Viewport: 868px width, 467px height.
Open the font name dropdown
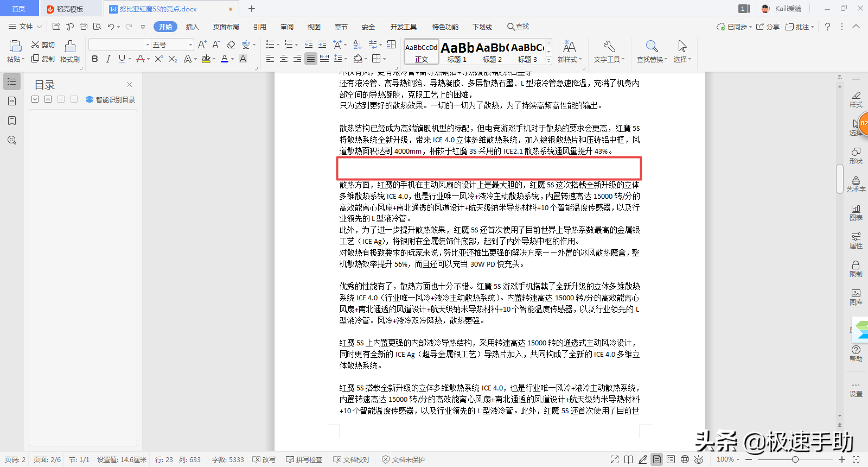[x=148, y=45]
